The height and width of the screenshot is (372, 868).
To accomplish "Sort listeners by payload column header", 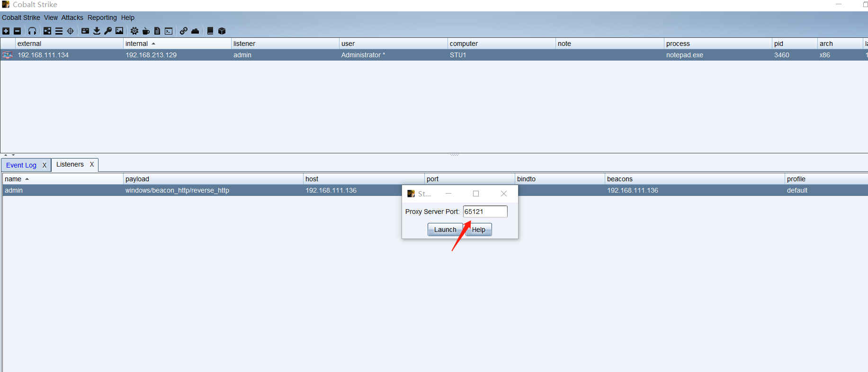I will [x=213, y=179].
